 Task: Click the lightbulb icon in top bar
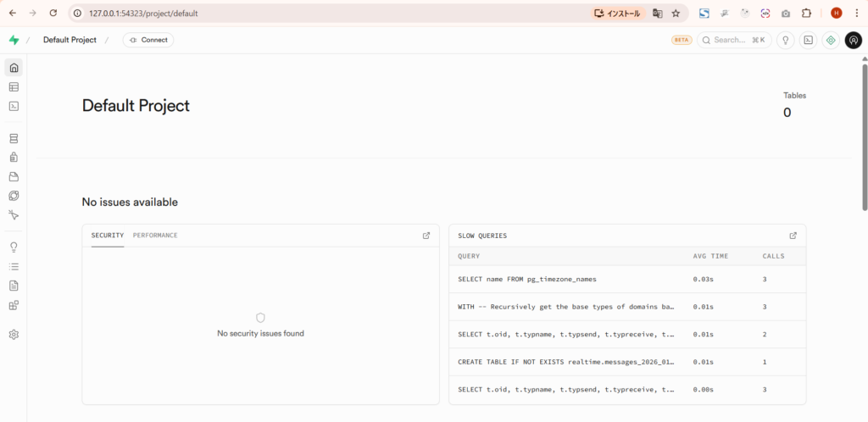pyautogui.click(x=786, y=40)
